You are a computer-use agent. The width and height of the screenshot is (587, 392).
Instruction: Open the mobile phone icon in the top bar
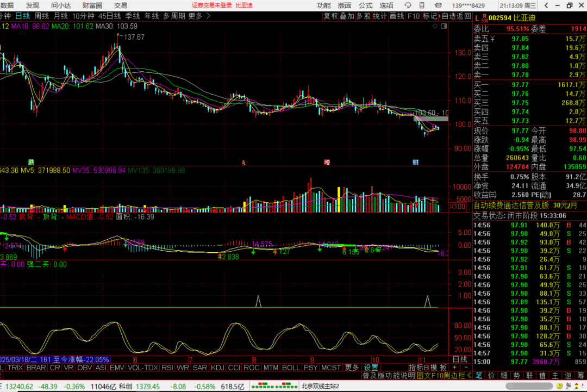coord(422,5)
